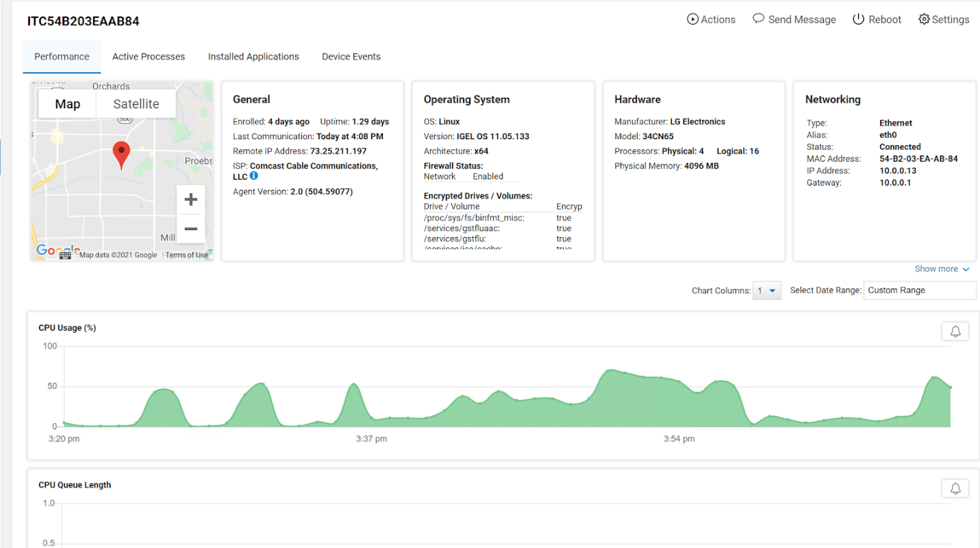Image resolution: width=980 pixels, height=548 pixels.
Task: Switch to the Device Events tab
Action: click(x=351, y=57)
